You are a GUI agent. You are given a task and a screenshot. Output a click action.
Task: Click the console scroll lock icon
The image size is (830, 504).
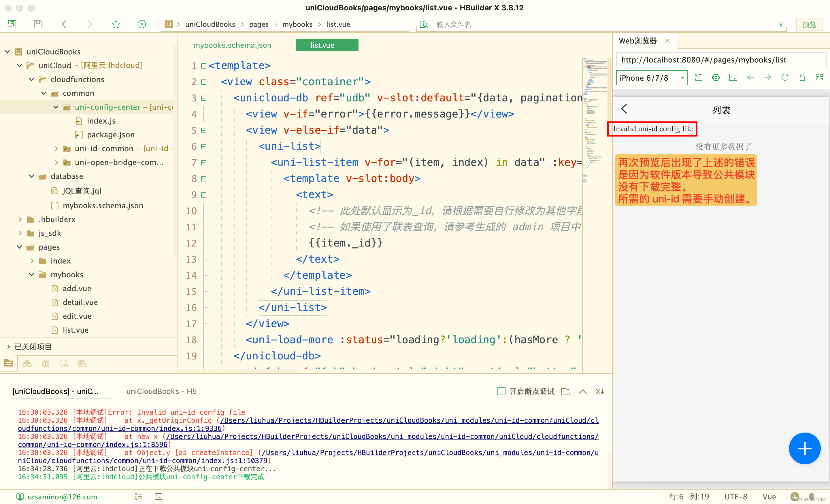[565, 392]
